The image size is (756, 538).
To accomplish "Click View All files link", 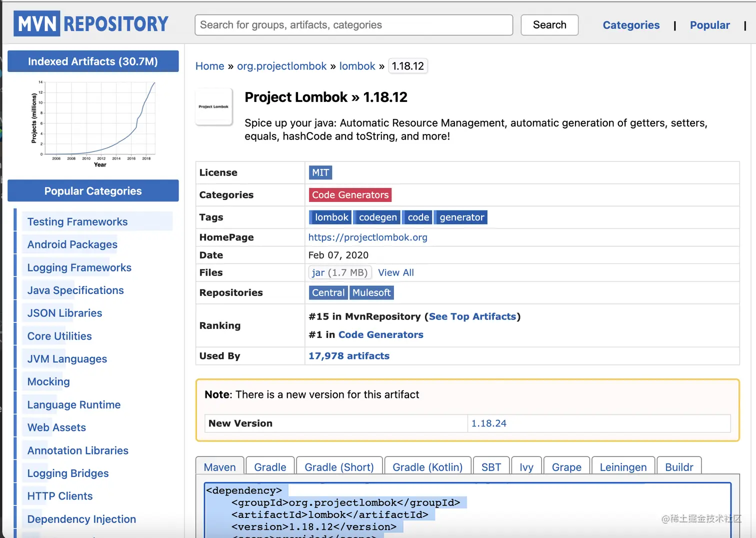I will 396,272.
